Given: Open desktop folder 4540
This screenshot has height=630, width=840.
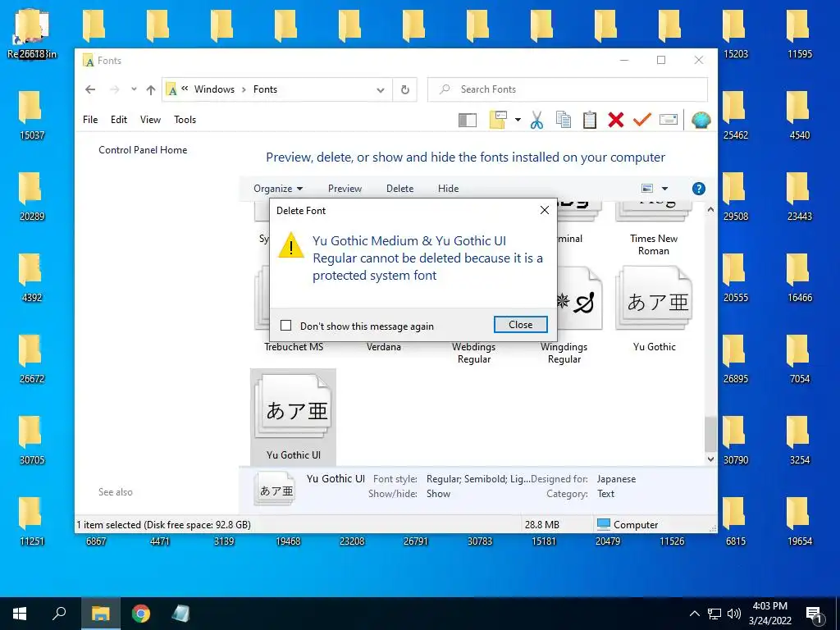Looking at the screenshot, I should click(x=799, y=115).
